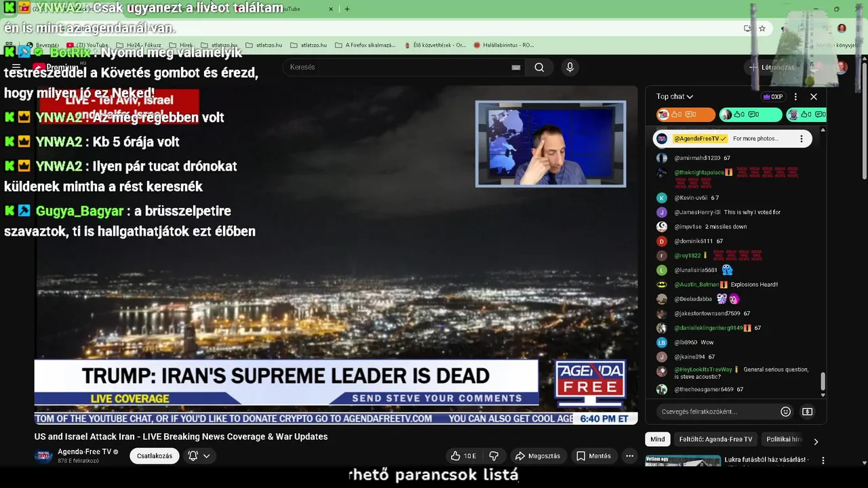868x488 pixels.
Task: Select Feltöltő: Agenda-Free TV chip
Action: coord(715,439)
